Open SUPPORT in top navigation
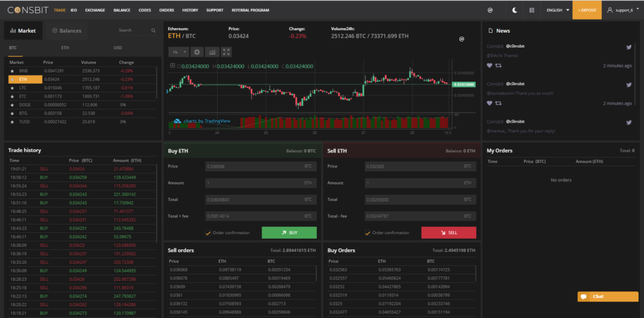This screenshot has width=644, height=318. [x=215, y=10]
